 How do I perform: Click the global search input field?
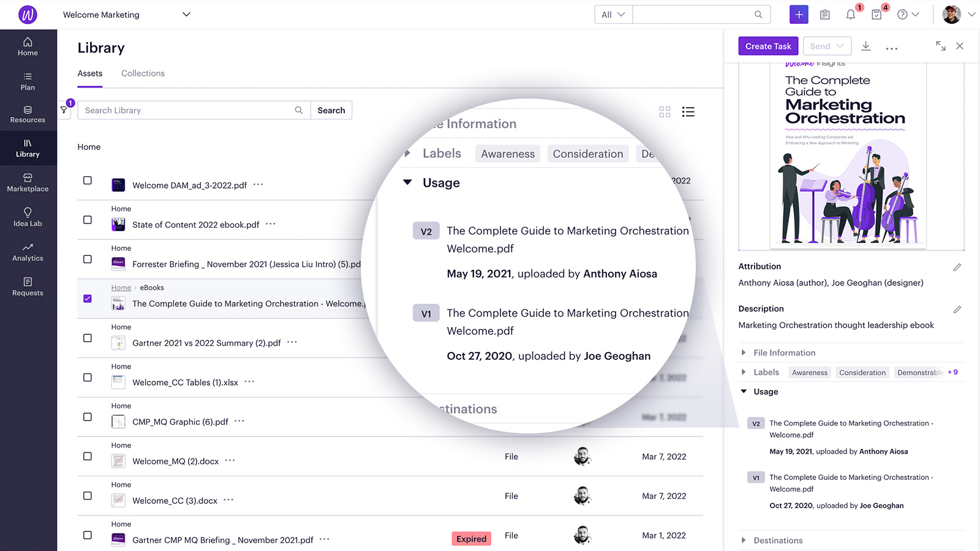tap(701, 15)
